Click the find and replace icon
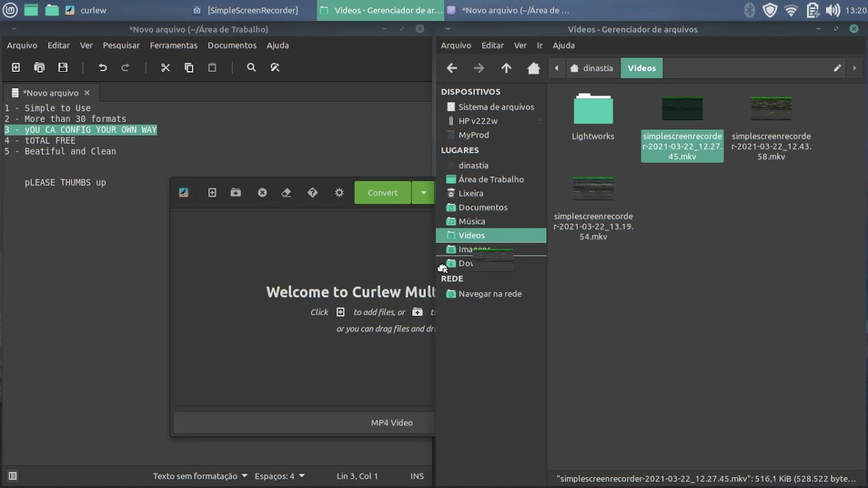This screenshot has height=488, width=868. tap(275, 67)
